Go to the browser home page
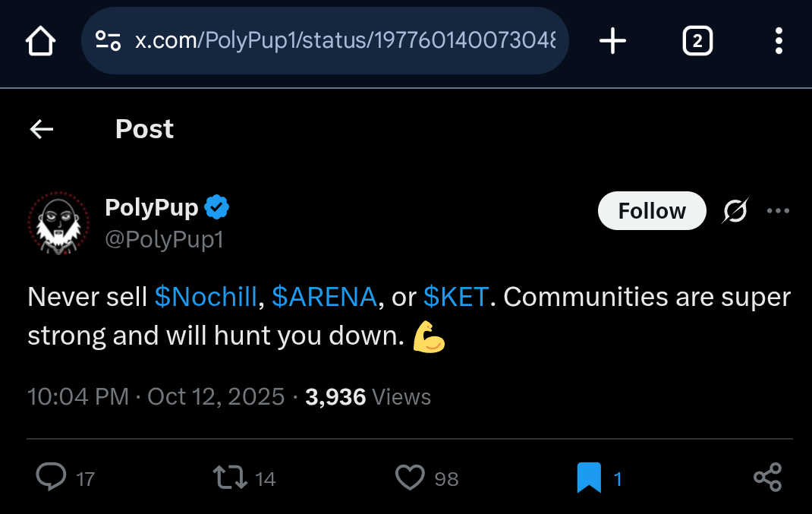812x514 pixels. point(41,42)
